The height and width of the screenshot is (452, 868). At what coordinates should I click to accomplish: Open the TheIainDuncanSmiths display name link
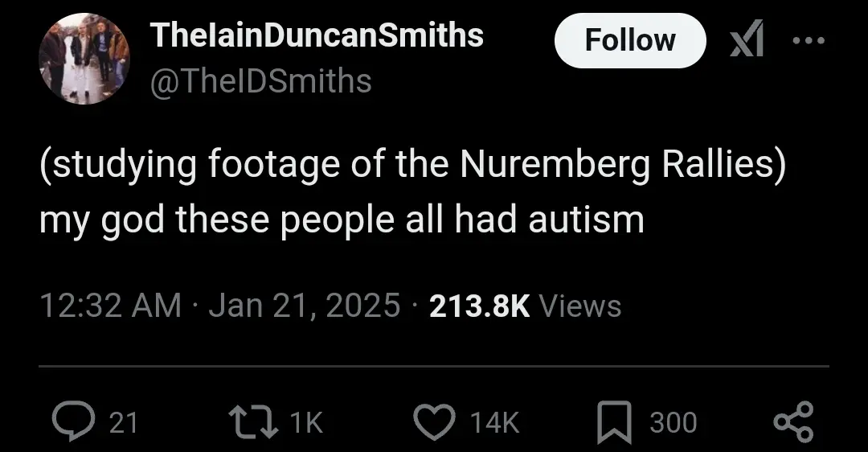coord(317,35)
